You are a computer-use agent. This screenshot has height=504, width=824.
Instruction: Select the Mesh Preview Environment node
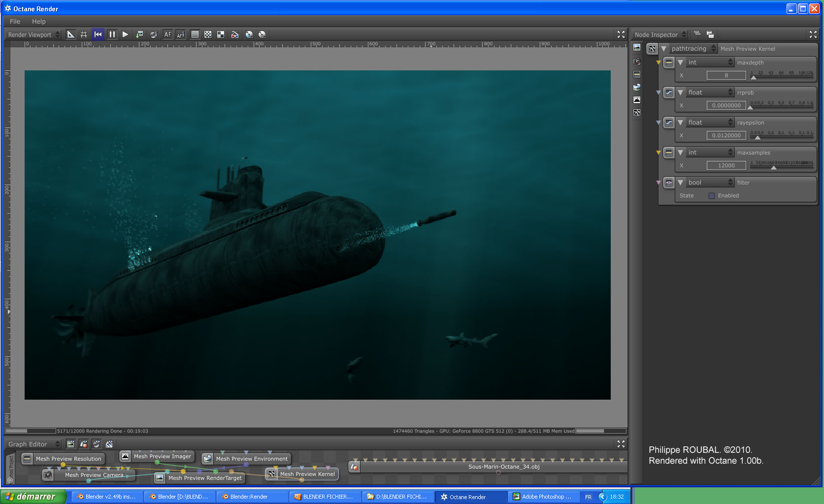click(251, 459)
